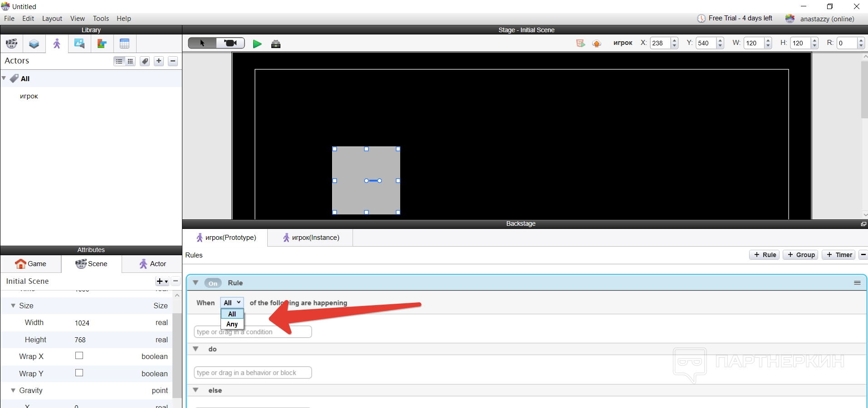Focus the H height field
This screenshot has width=868, height=408.
click(800, 43)
